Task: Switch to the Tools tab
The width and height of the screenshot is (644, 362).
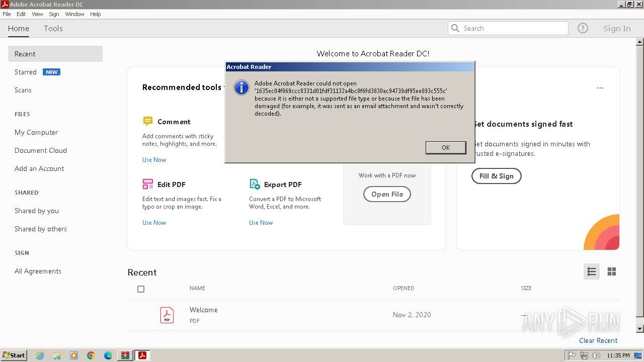Action: [x=53, y=28]
